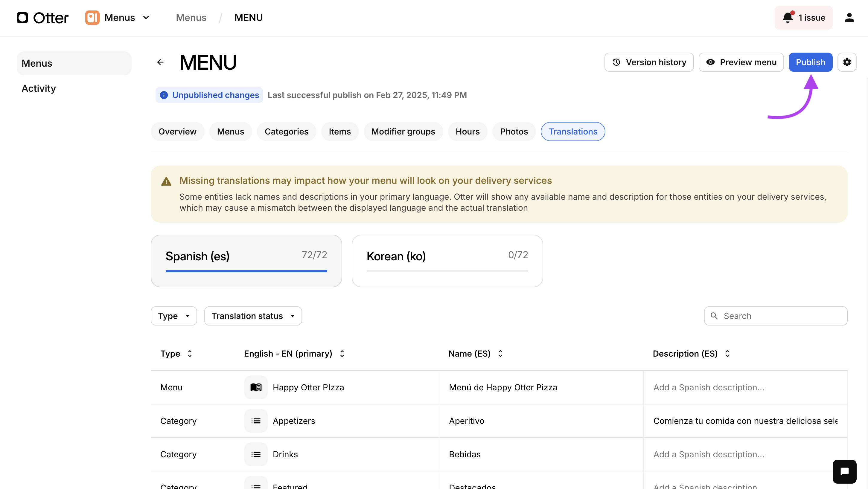
Task: Edit the Bebidas name cell
Action: pos(541,454)
